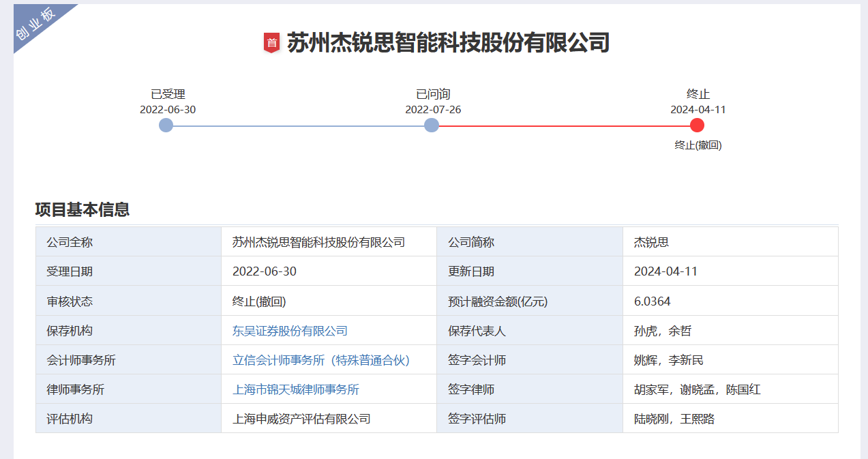The image size is (868, 459).
Task: Click the 6.0364 financing amount value
Action: coord(652,301)
